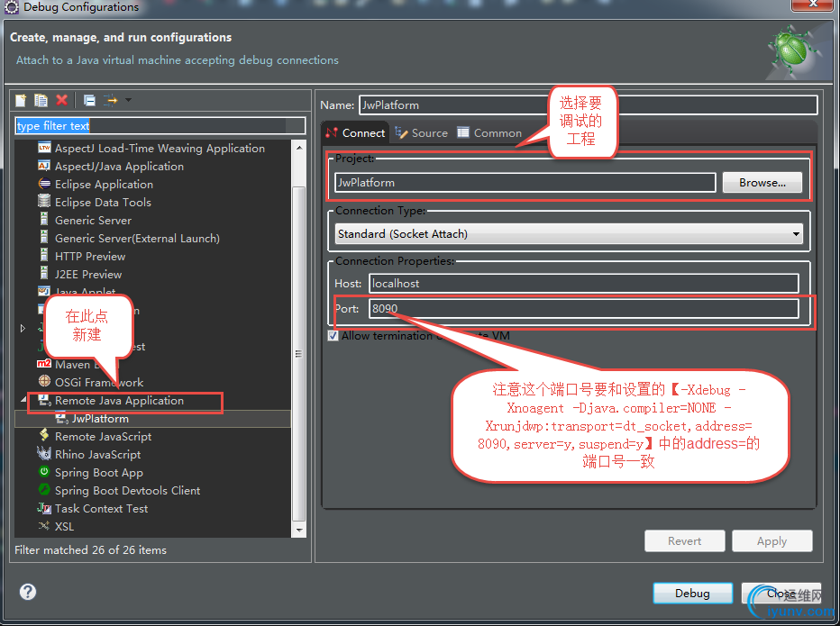This screenshot has height=626, width=840.
Task: Click the Port field with 8090
Action: pos(583,308)
